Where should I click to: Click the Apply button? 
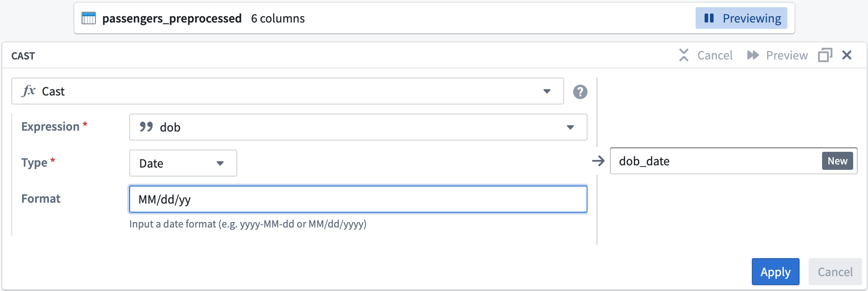(x=775, y=272)
